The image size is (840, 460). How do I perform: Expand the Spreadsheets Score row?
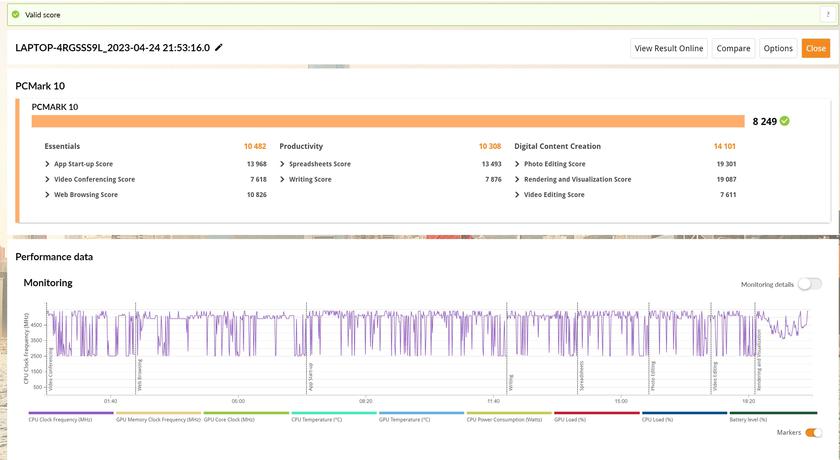pyautogui.click(x=282, y=164)
